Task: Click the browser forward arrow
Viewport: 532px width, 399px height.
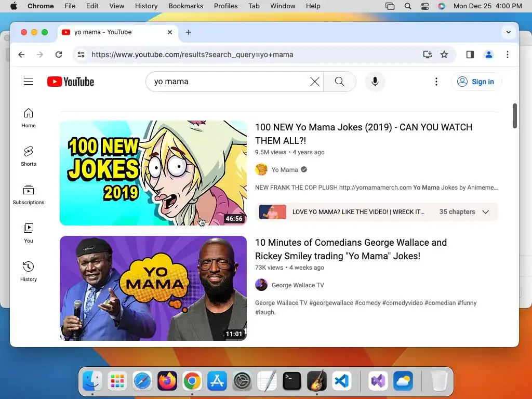Action: [x=40, y=54]
